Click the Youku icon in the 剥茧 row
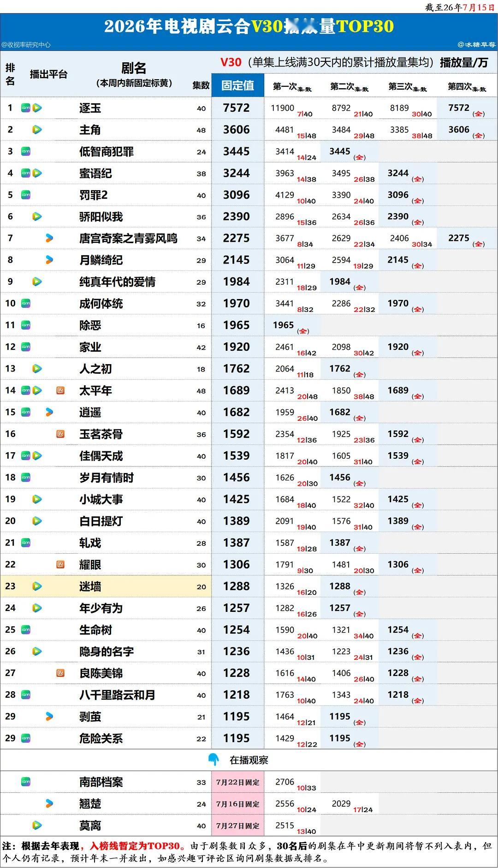Screen dimensions: 498x868 pyautogui.click(x=49, y=716)
